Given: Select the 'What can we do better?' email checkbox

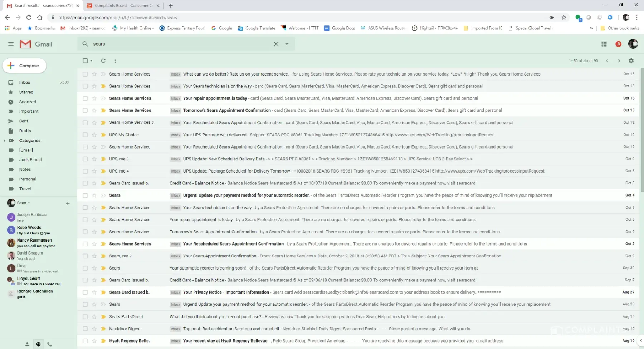Looking at the screenshot, I should (x=85, y=74).
